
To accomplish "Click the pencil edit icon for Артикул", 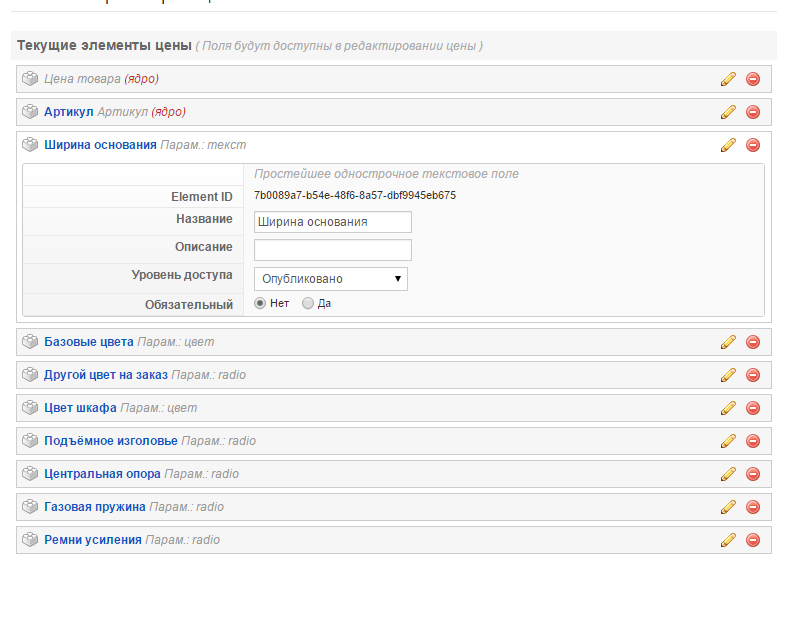I will [728, 112].
